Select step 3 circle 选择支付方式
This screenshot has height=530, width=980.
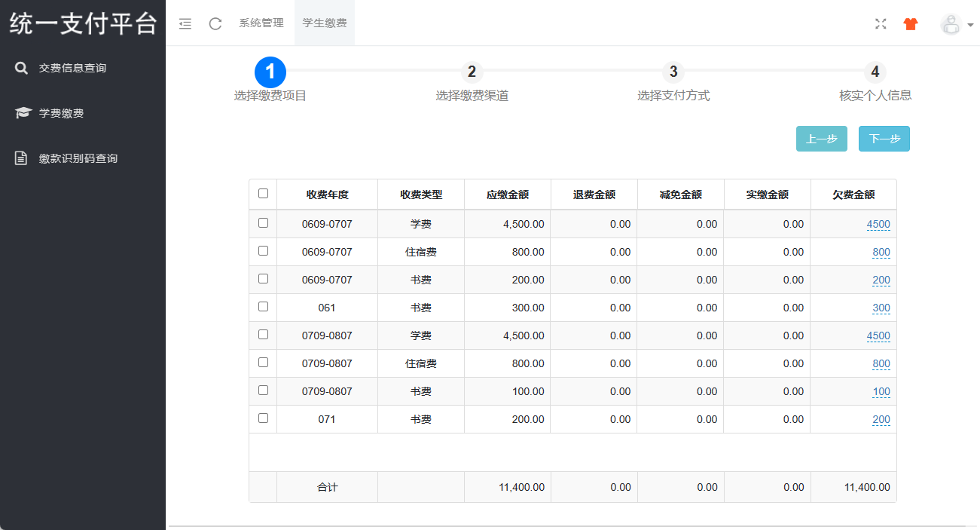(x=673, y=72)
